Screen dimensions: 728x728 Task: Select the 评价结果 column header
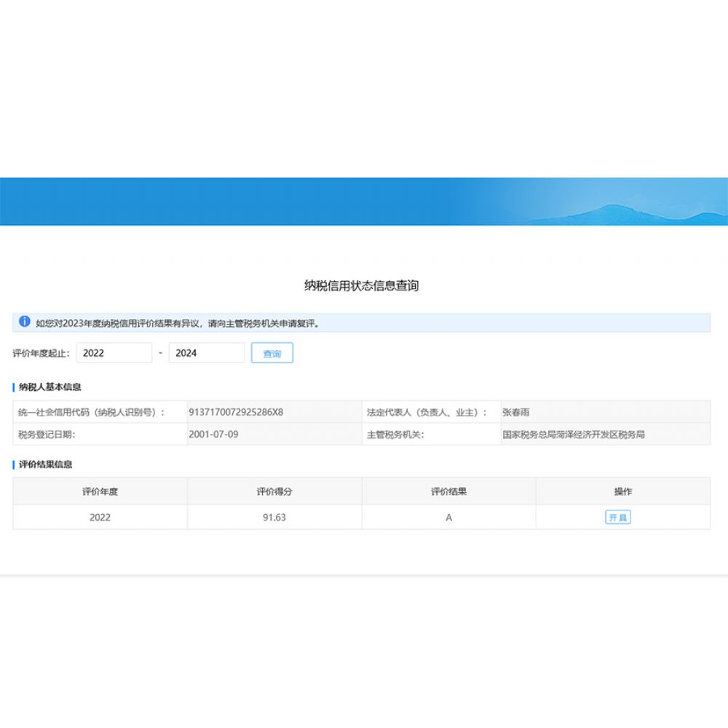448,491
